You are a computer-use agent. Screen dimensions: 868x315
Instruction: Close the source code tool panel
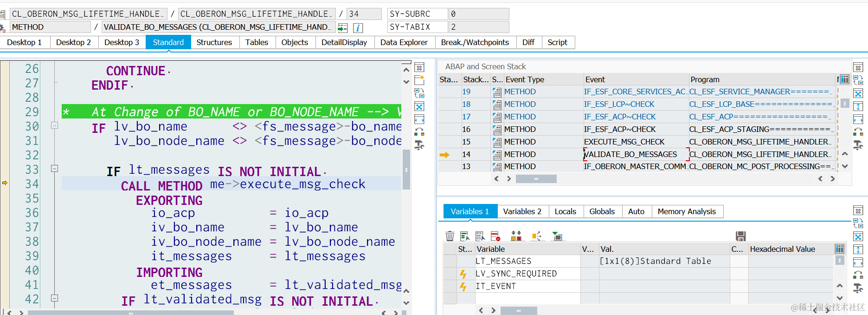[419, 67]
